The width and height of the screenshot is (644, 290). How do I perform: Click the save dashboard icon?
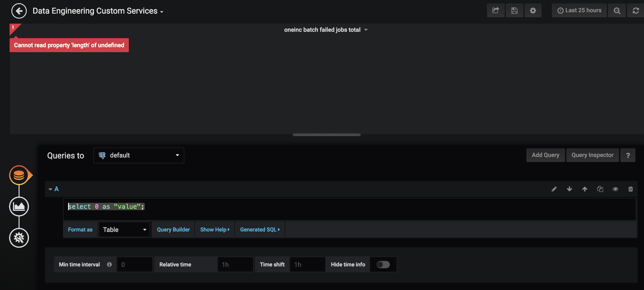click(x=514, y=10)
